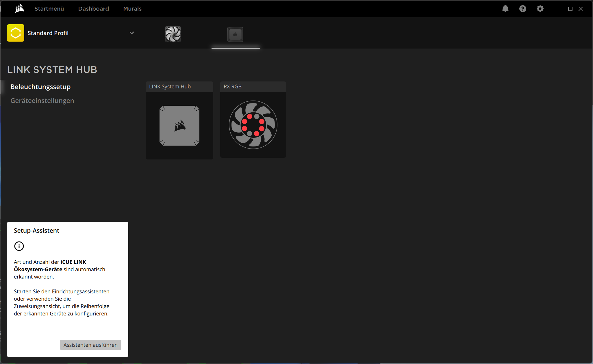Maximize the iCUE window

click(570, 9)
